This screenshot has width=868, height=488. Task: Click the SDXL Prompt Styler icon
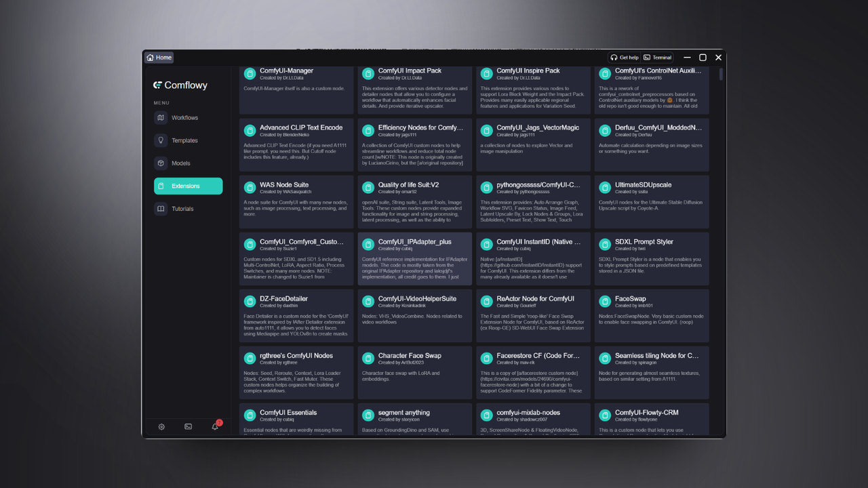(x=605, y=244)
